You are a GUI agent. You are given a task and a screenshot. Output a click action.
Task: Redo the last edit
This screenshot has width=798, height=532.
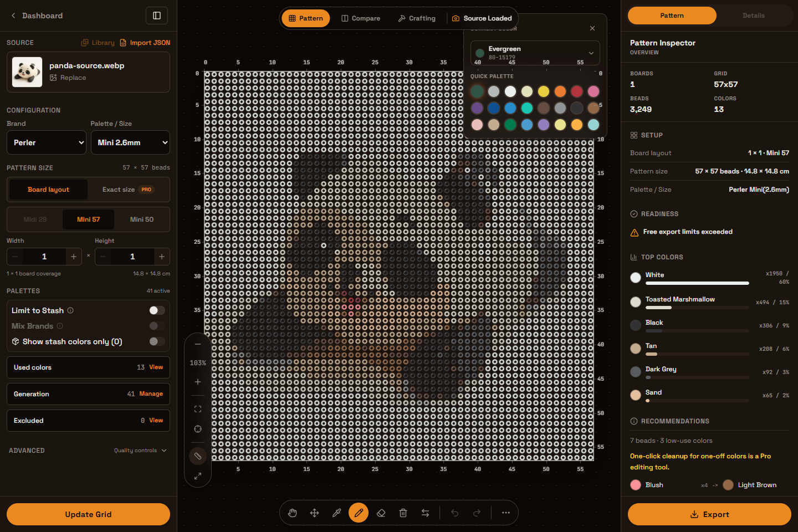click(x=477, y=513)
